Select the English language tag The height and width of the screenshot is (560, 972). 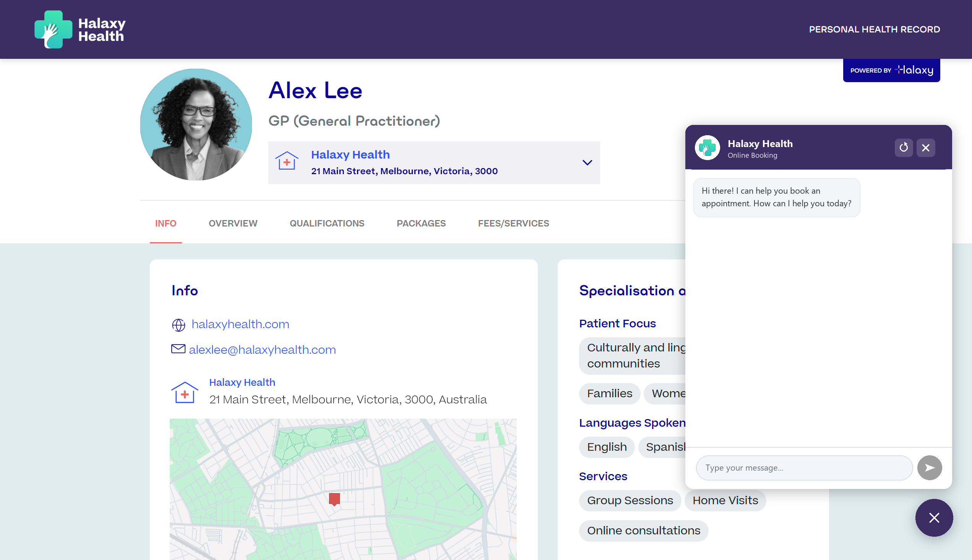607,447
